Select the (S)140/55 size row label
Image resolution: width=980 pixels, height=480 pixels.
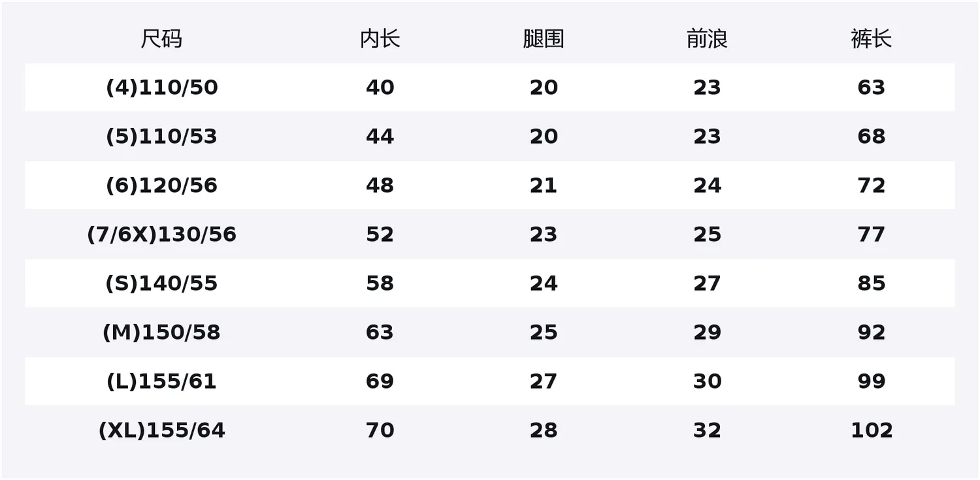161,283
